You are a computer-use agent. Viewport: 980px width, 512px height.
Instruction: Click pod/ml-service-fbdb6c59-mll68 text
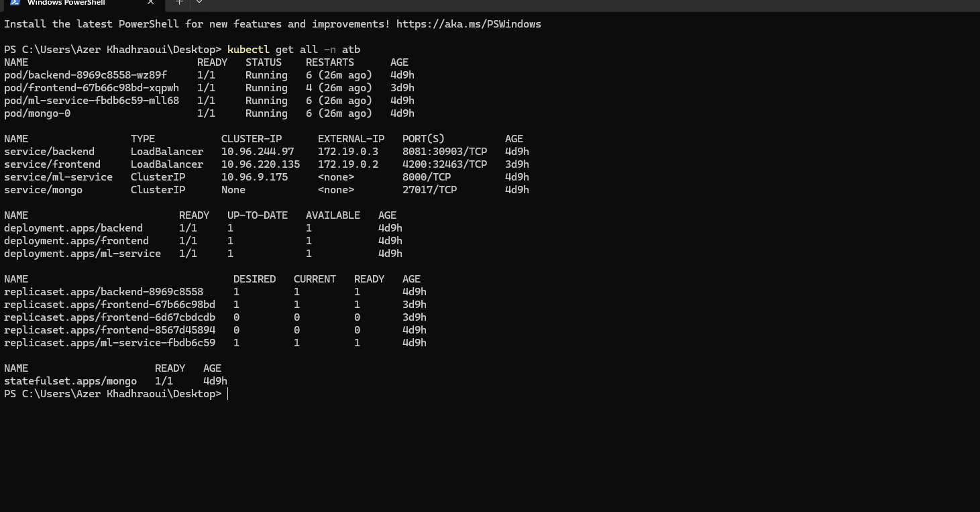(x=91, y=101)
